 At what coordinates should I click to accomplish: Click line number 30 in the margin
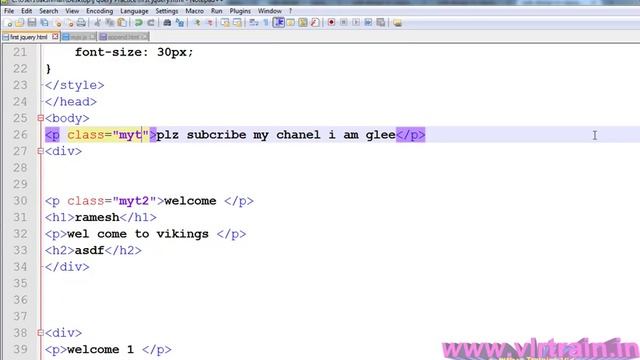(20, 201)
